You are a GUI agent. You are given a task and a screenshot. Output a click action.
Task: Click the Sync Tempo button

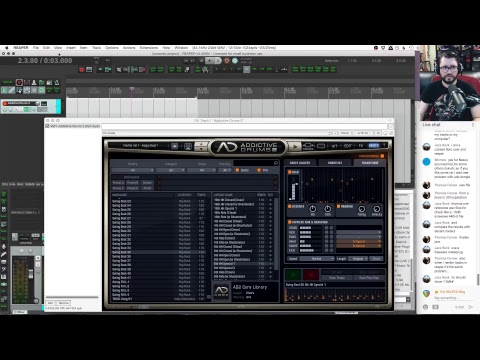337,278
